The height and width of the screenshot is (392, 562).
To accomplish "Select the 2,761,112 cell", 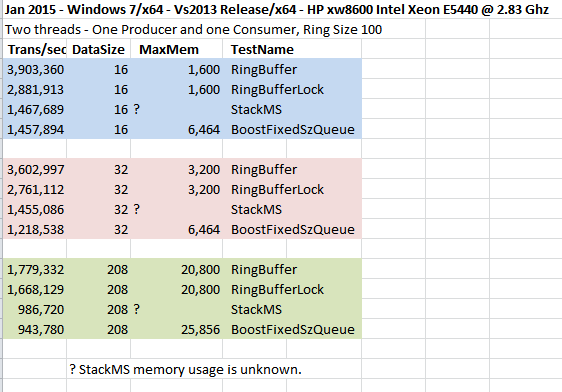I will [x=35, y=189].
